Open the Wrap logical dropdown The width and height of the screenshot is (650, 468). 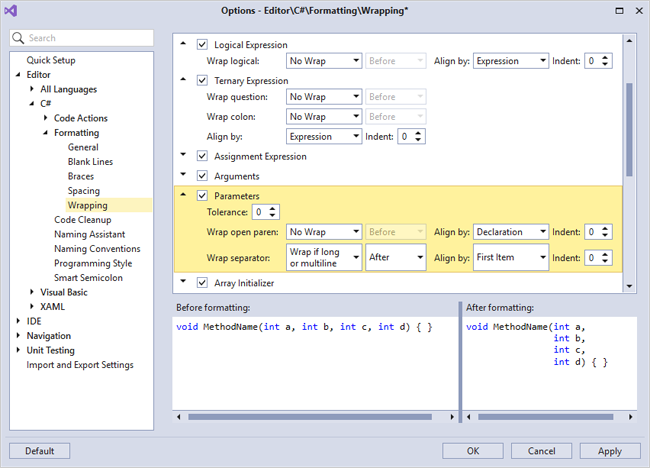[323, 61]
